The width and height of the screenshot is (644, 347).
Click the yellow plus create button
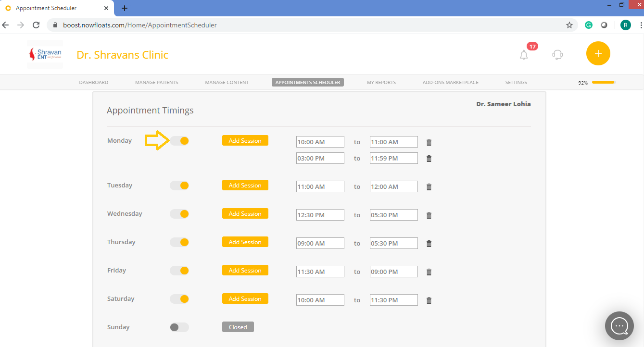tap(598, 53)
